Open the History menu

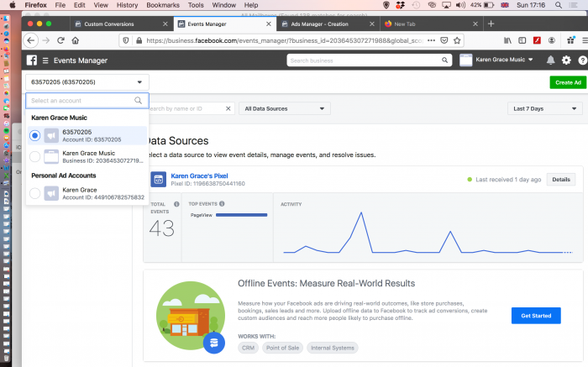click(x=127, y=5)
